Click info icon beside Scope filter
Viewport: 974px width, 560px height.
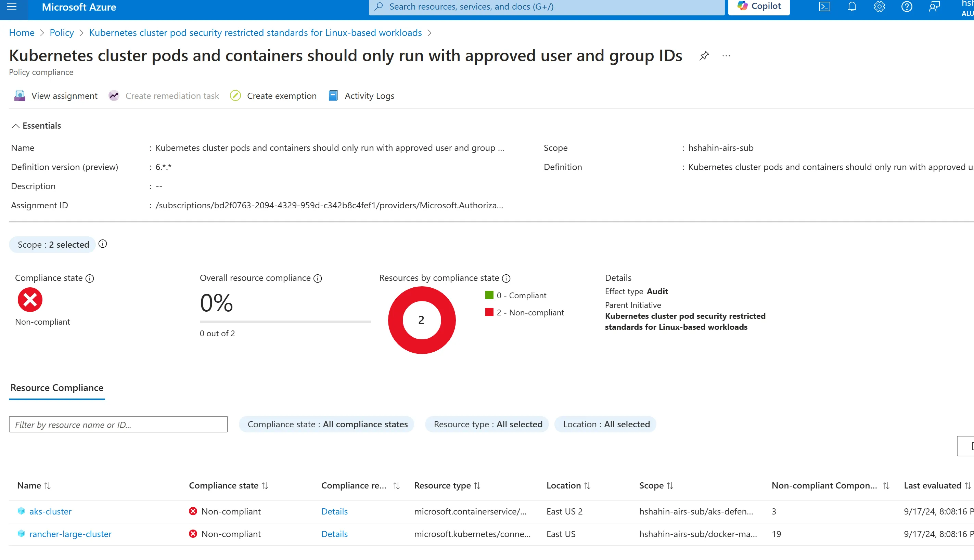(x=102, y=244)
